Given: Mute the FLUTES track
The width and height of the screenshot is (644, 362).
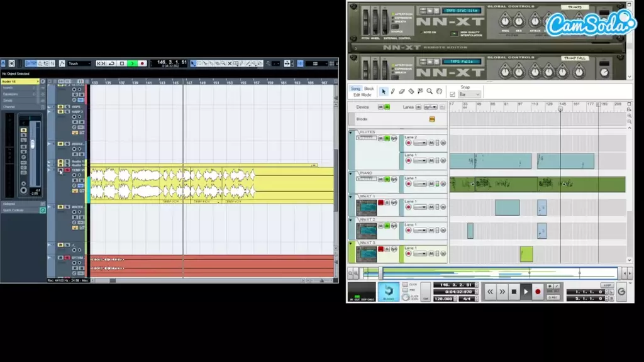Looking at the screenshot, I should [380, 139].
